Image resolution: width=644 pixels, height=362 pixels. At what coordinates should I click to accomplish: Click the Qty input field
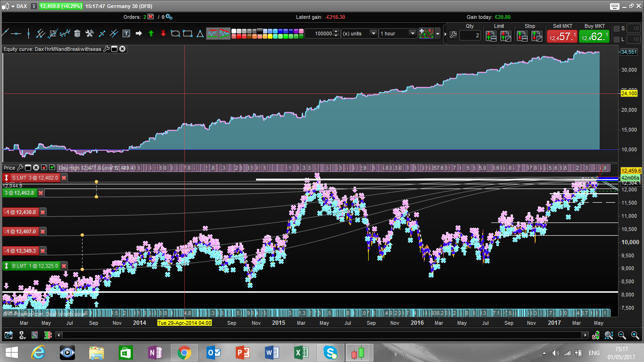tap(470, 35)
